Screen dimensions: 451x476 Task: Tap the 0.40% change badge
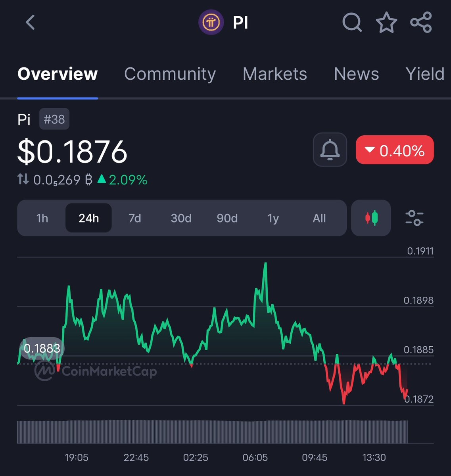click(x=395, y=150)
